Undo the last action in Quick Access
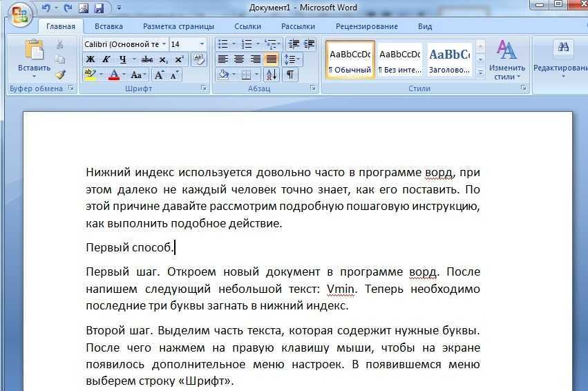The image size is (588, 391). tap(46, 8)
